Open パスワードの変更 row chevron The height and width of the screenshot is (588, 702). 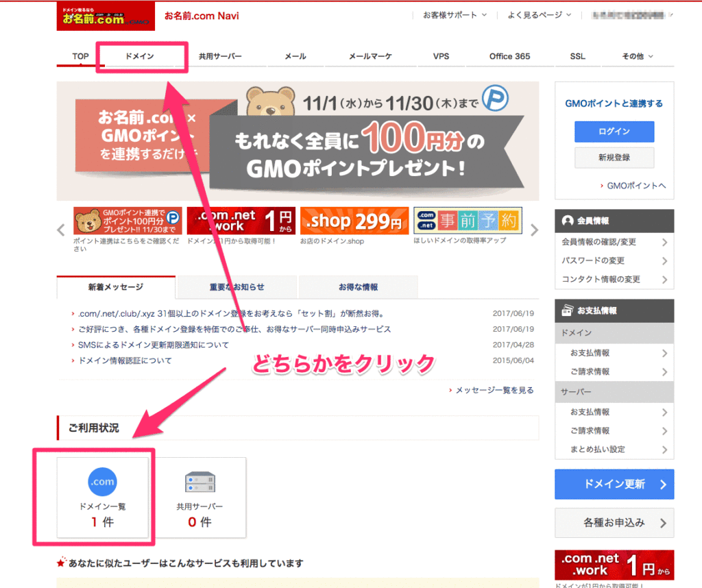tap(664, 261)
